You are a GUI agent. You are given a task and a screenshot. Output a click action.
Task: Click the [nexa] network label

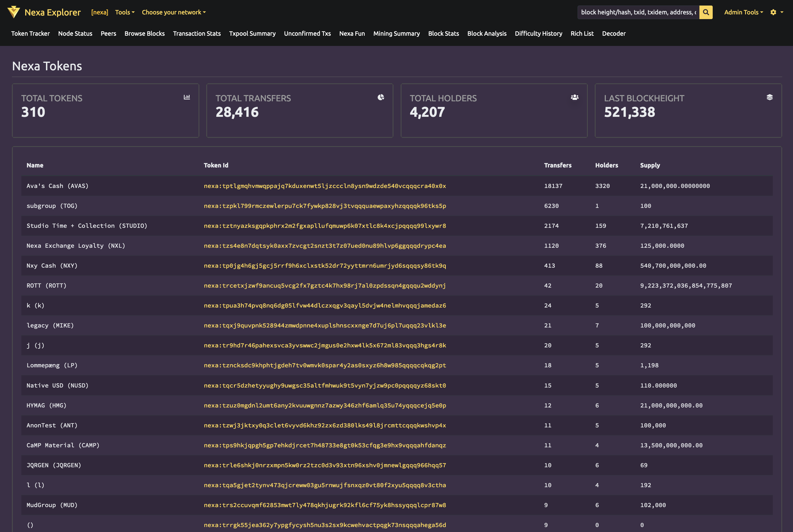[100, 12]
